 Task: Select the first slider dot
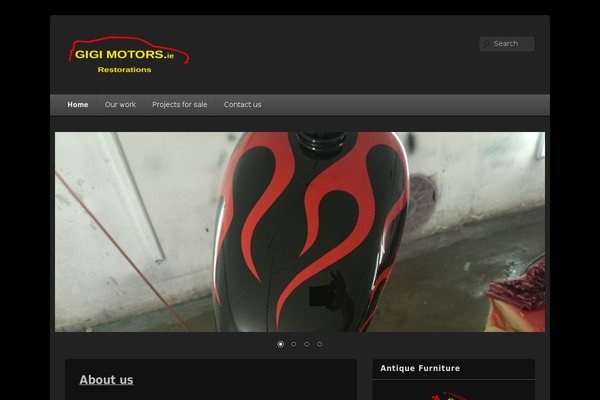point(280,344)
